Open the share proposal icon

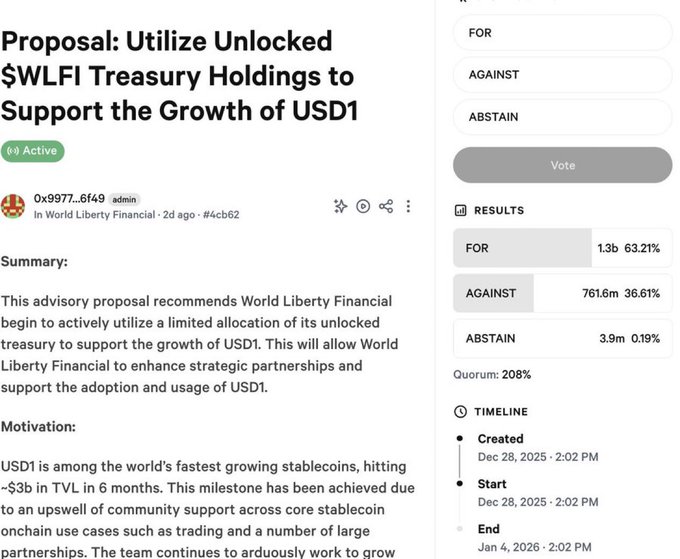(x=386, y=206)
